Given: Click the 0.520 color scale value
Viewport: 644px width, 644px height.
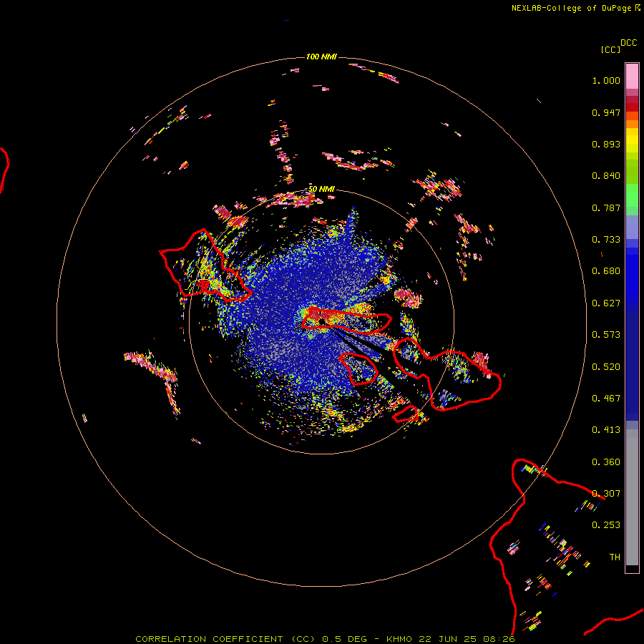Looking at the screenshot, I should [x=606, y=367].
